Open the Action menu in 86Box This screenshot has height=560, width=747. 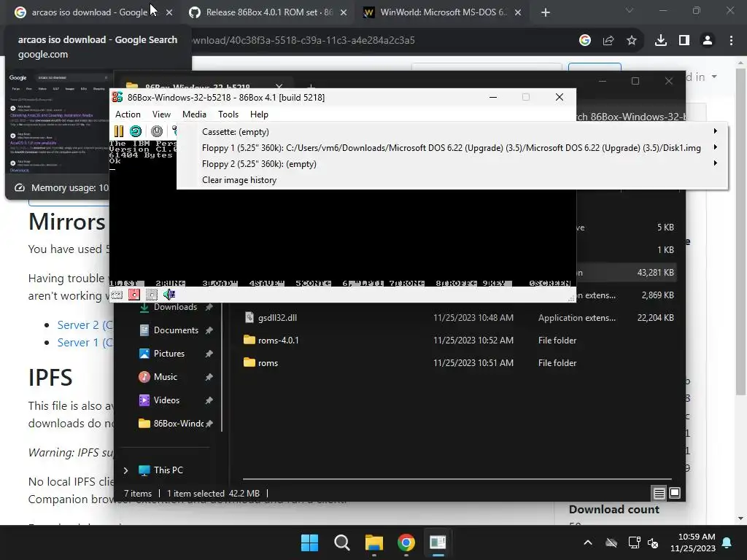click(128, 114)
